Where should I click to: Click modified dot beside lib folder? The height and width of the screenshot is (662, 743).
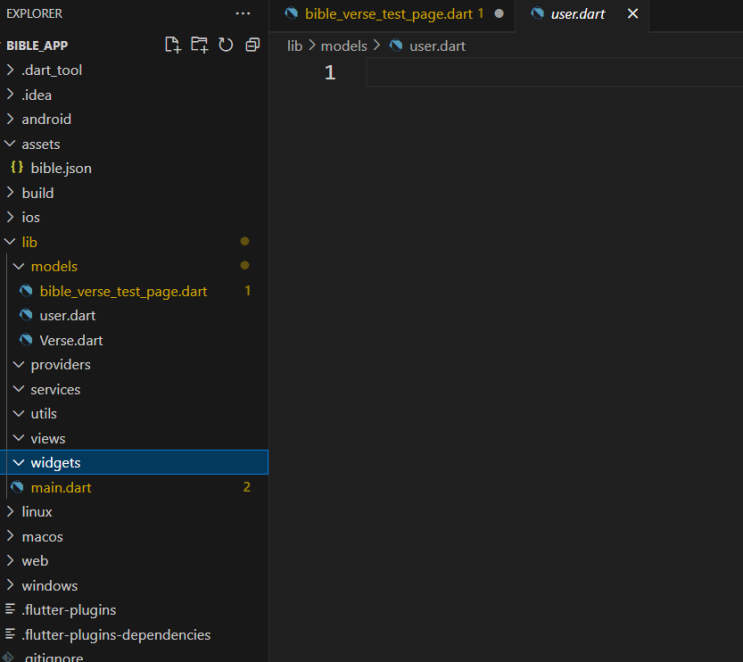[x=245, y=241]
